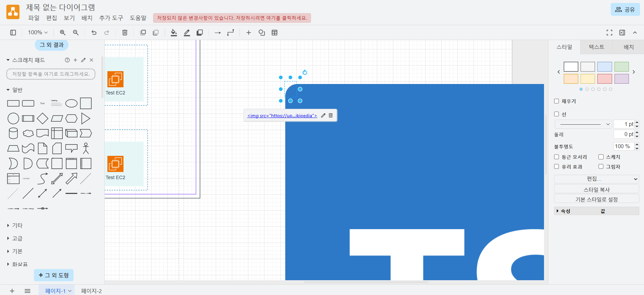Select the diamond shape in General palette
The image size is (644, 295).
tap(42, 119)
